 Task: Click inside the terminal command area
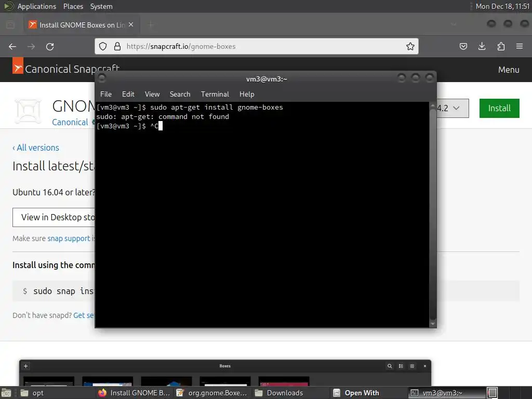click(x=262, y=215)
